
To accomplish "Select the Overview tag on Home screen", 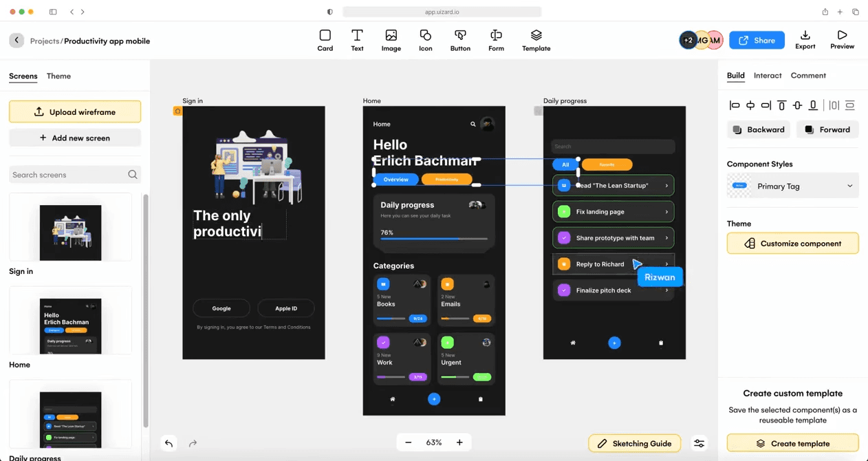I will tap(395, 180).
